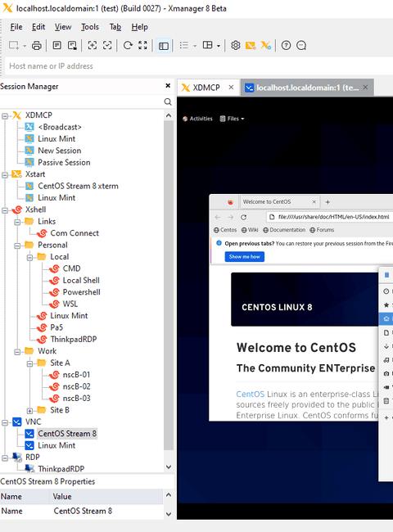Open the Help menu

pyautogui.click(x=139, y=27)
